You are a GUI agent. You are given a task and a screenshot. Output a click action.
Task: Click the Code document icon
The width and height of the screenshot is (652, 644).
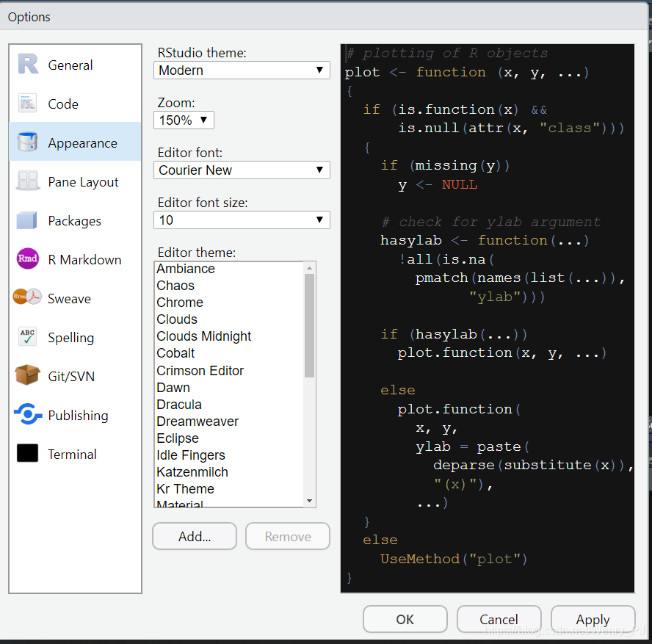click(28, 103)
